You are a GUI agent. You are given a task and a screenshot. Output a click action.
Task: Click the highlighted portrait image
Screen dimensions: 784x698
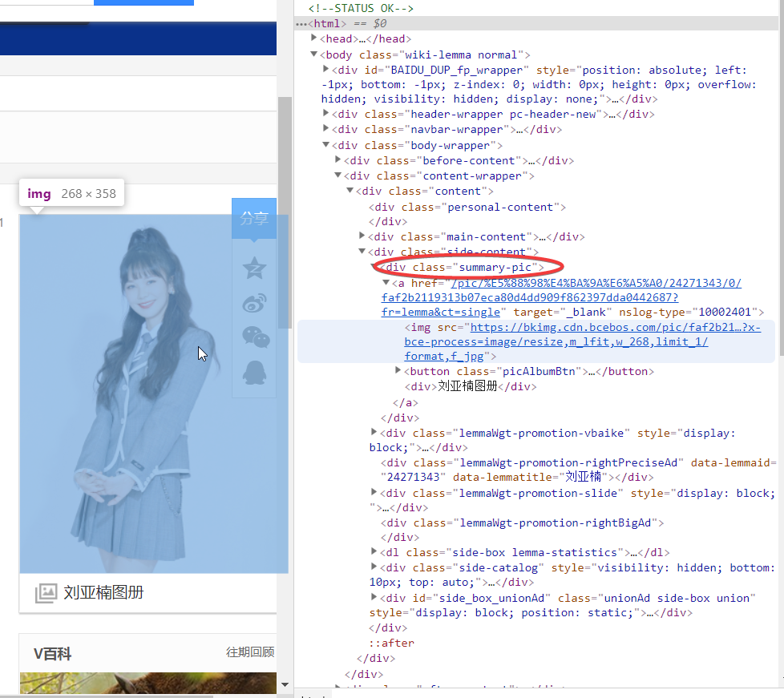pyautogui.click(x=153, y=394)
